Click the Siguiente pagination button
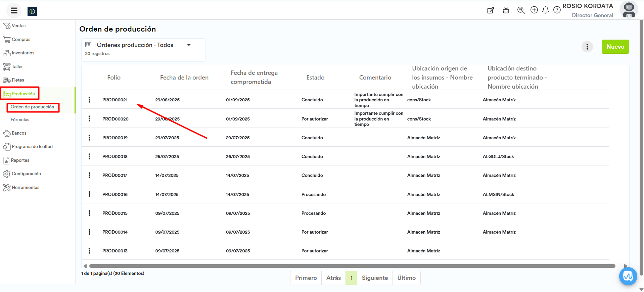This screenshot has width=644, height=292. [x=374, y=278]
